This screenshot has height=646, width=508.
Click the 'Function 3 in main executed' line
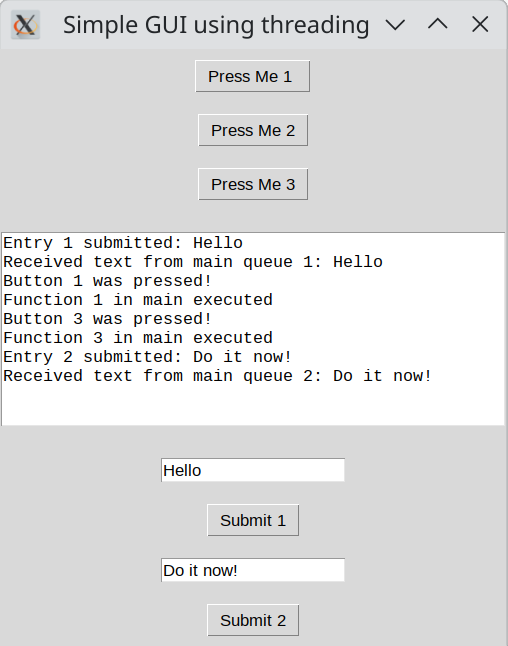pyautogui.click(x=138, y=337)
